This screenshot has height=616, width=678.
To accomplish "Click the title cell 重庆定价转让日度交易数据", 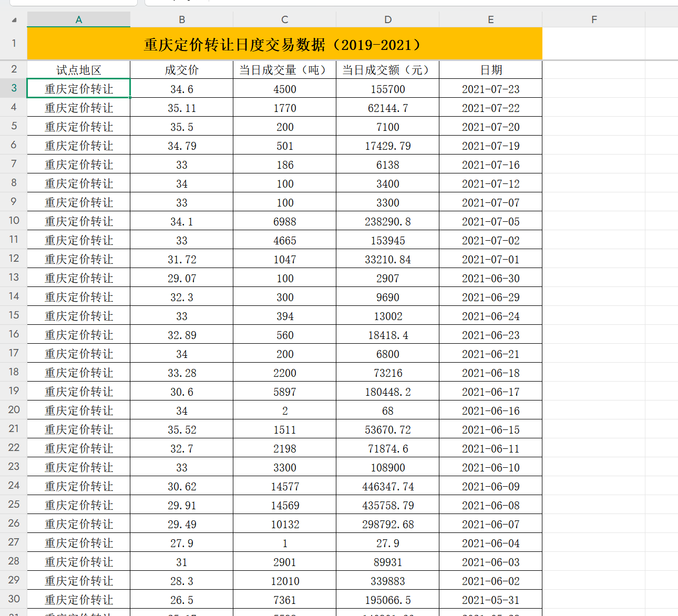I will click(285, 44).
